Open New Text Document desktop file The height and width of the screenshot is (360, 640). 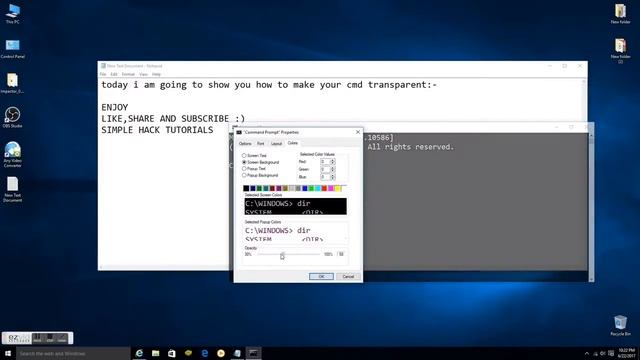click(12, 189)
